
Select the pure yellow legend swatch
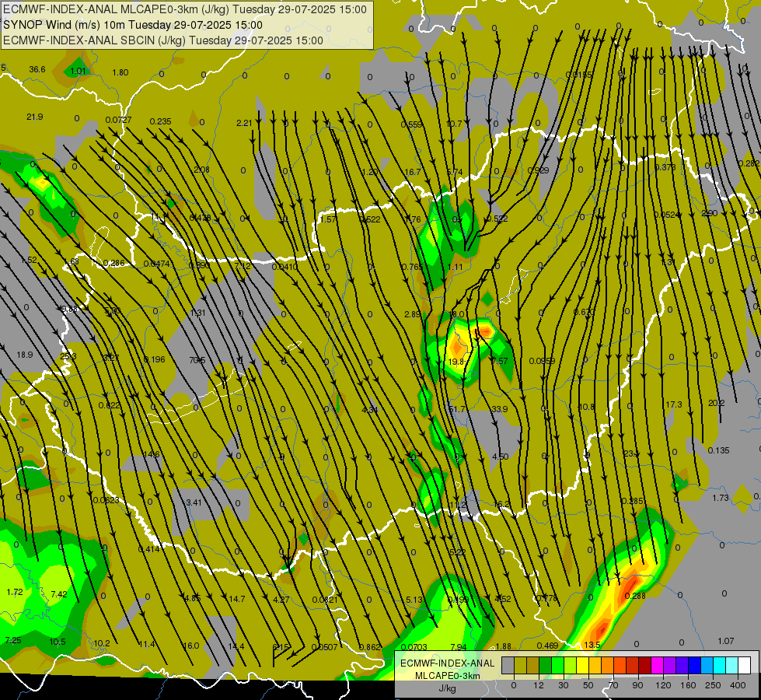pos(583,665)
